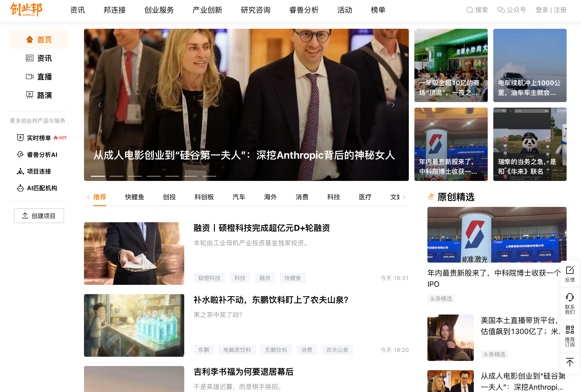Click the back-to-top arrow icon
Viewport: 581px width, 392px height.
pyautogui.click(x=570, y=362)
